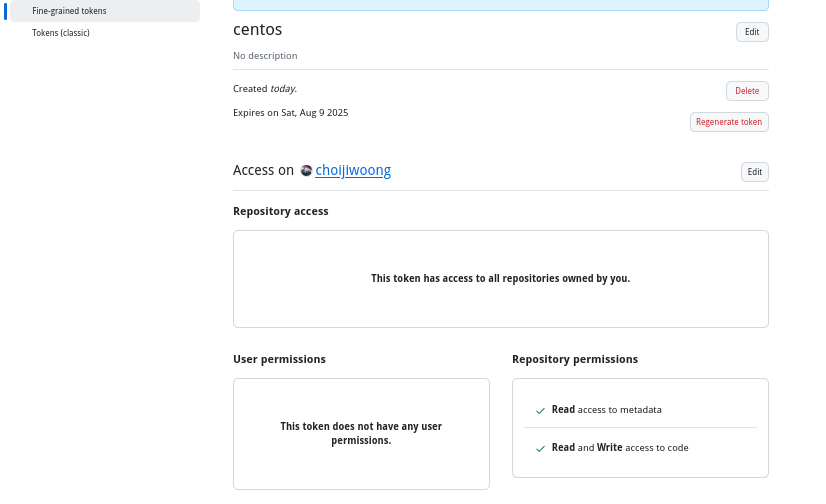
Task: Delete the centos token
Action: pyautogui.click(x=747, y=91)
